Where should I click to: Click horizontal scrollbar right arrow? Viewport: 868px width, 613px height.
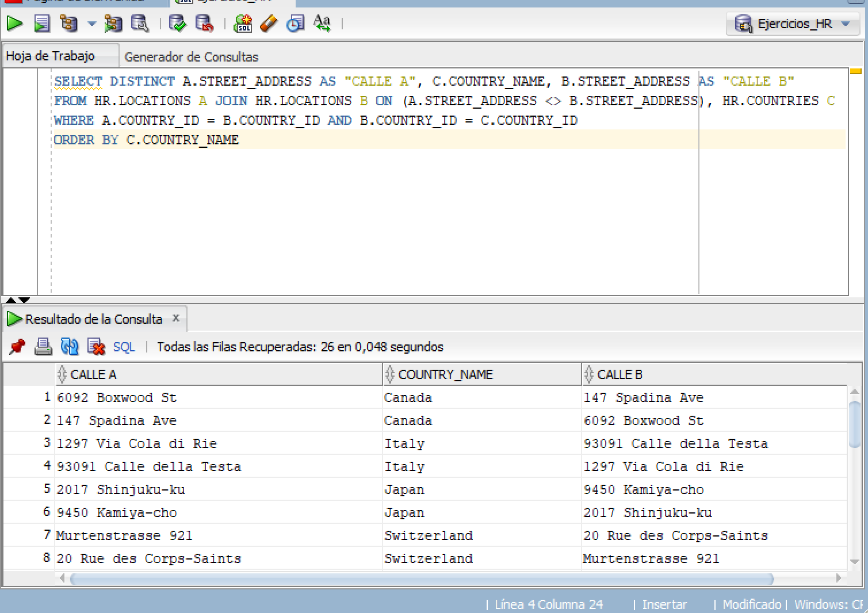click(839, 578)
